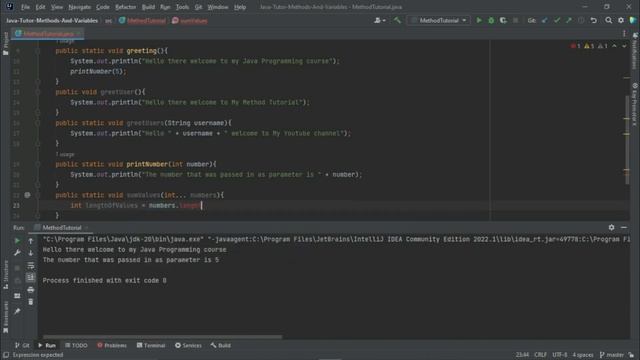The image size is (640, 360).
Task: Change UTF-8 file encoding in status bar
Action: (x=560, y=355)
